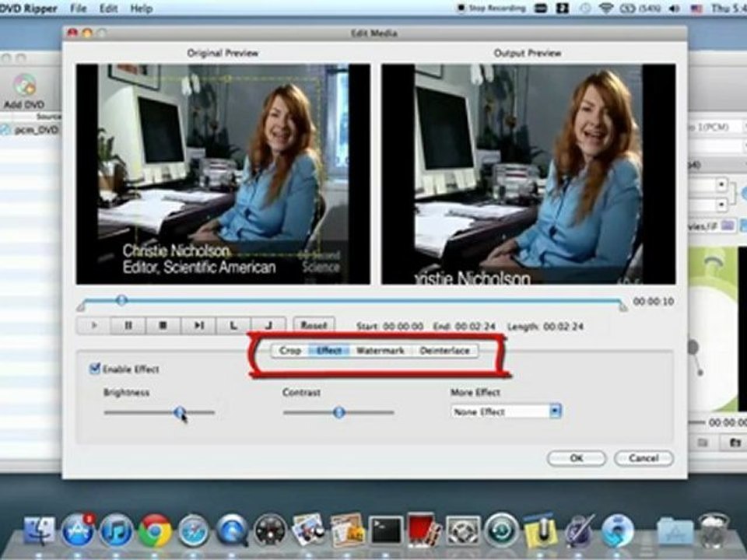The image size is (747, 560).
Task: Click the volume icon in menu bar
Action: pos(675,8)
